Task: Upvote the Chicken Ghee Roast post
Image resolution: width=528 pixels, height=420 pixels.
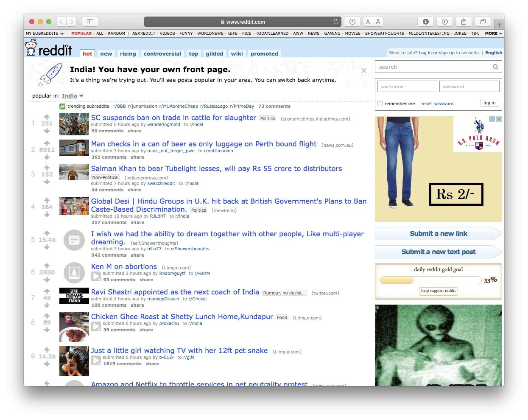Action: (x=47, y=316)
